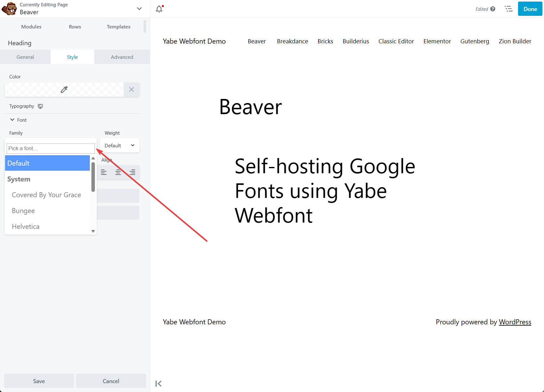
Task: Click the Beaver Builder logo icon
Action: click(9, 9)
